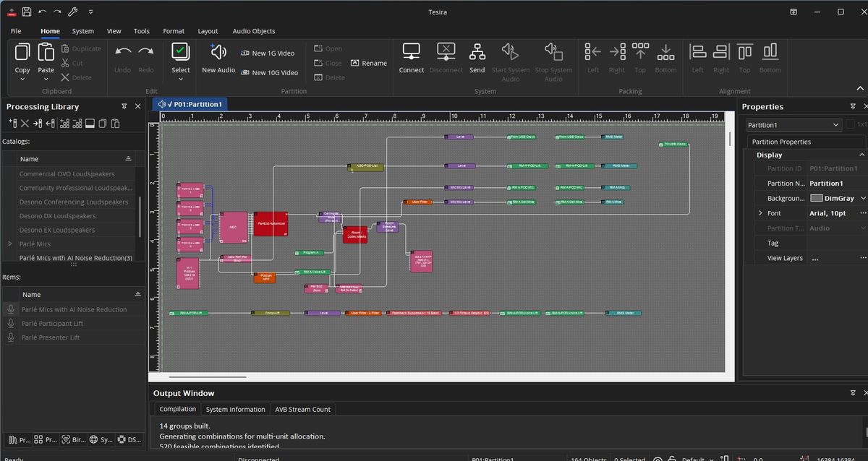Switch to System Information output tab
868x461 pixels.
click(236, 409)
